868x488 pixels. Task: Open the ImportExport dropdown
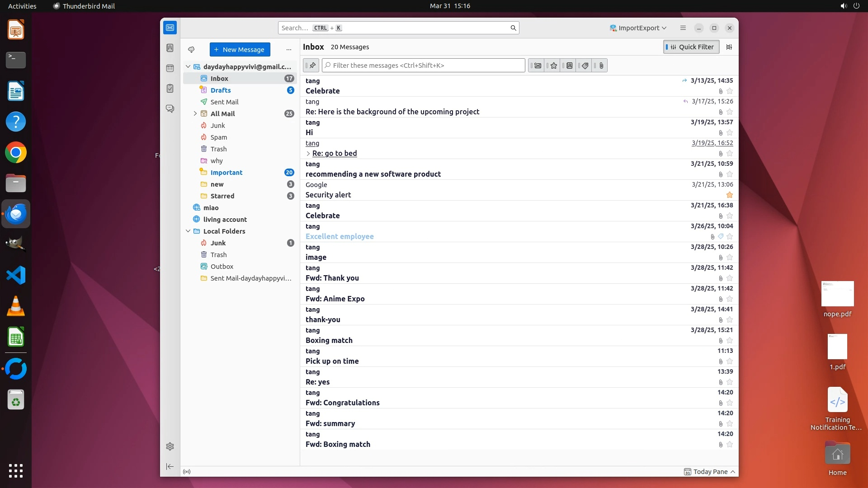(638, 28)
